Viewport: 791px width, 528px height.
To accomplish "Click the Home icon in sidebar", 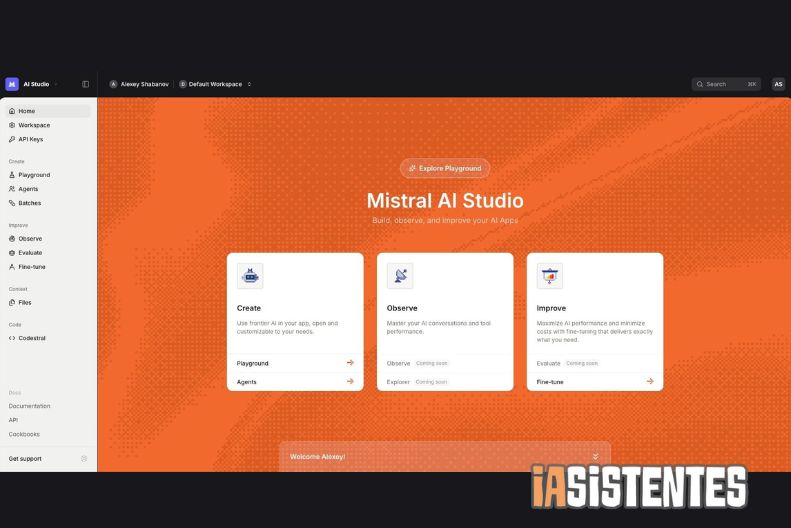I will coord(12,111).
